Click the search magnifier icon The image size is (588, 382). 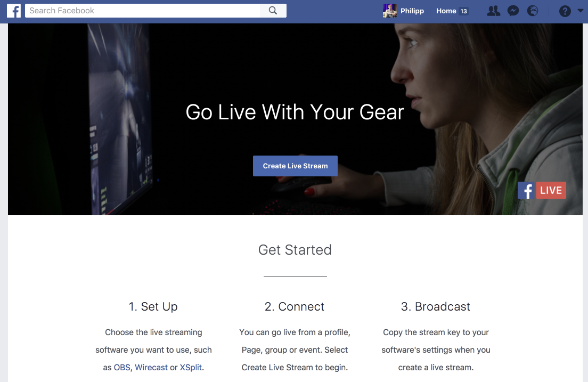273,11
